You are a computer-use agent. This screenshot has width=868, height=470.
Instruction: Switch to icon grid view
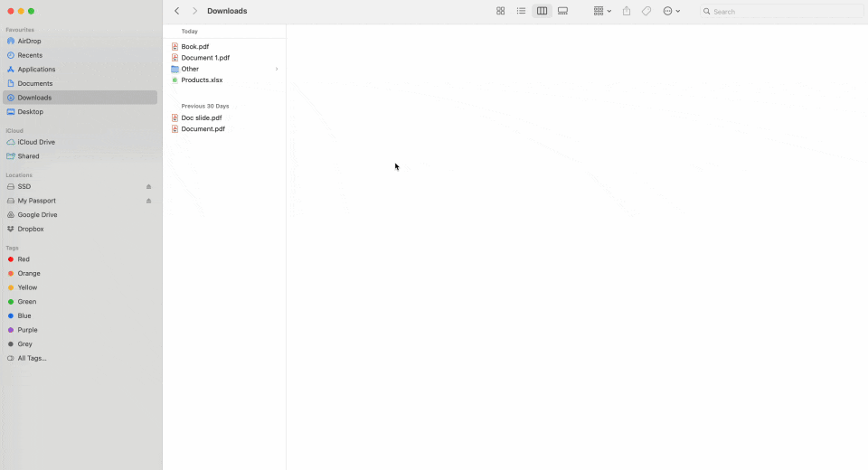pos(500,11)
